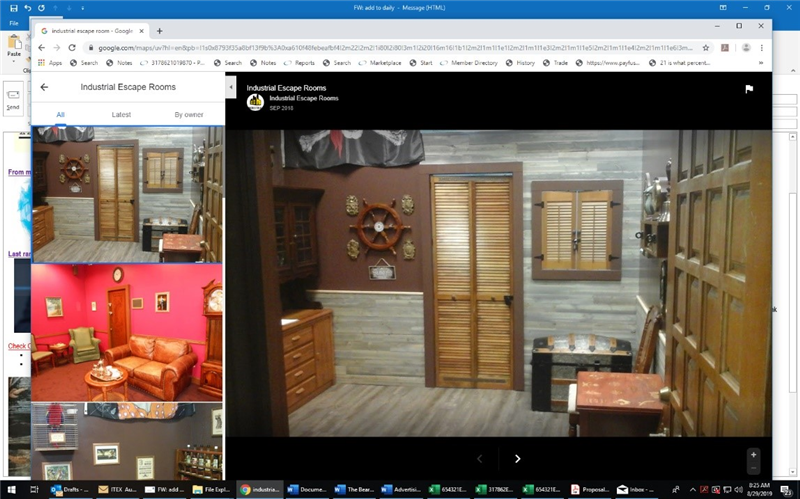
Task: Open a new Chrome tab
Action: 159,30
